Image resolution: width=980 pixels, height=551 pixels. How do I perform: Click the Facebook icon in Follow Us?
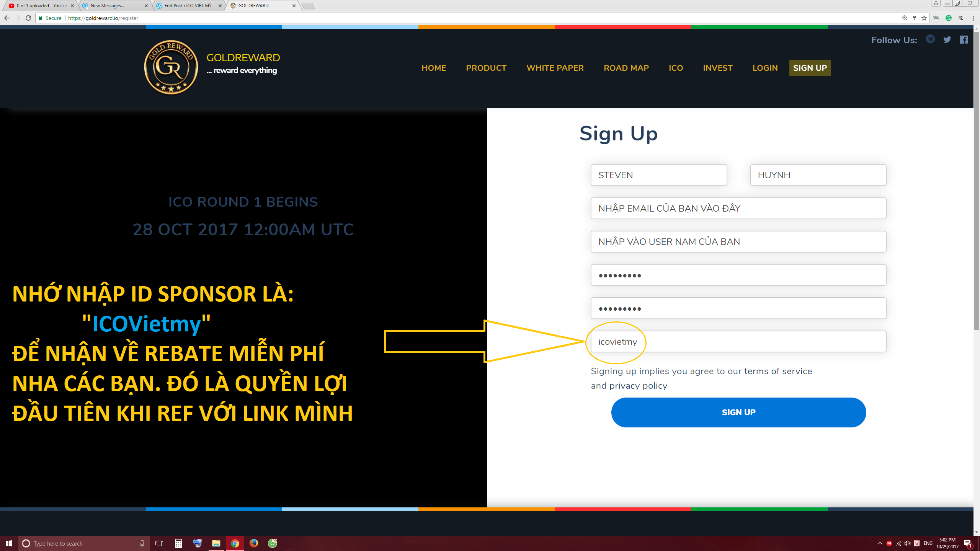964,40
